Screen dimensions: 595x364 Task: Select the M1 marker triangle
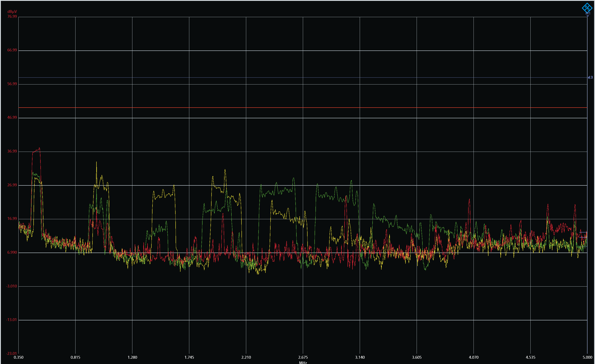[x=588, y=16]
